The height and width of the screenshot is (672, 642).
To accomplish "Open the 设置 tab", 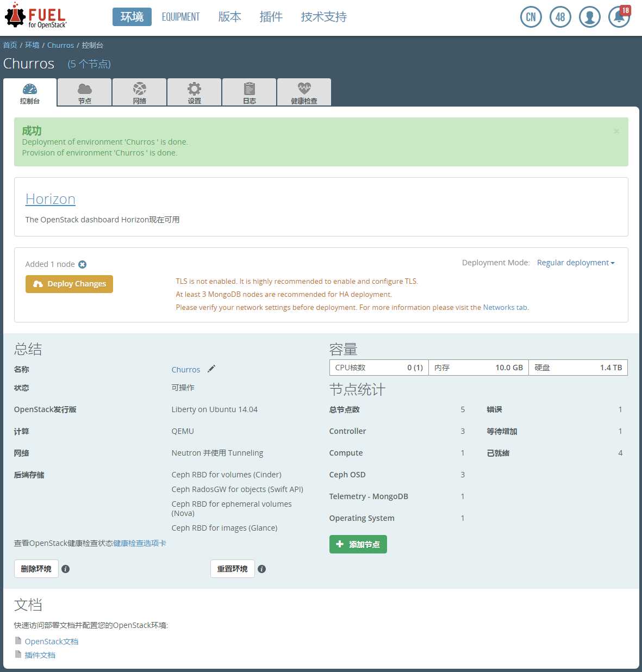I will (195, 92).
